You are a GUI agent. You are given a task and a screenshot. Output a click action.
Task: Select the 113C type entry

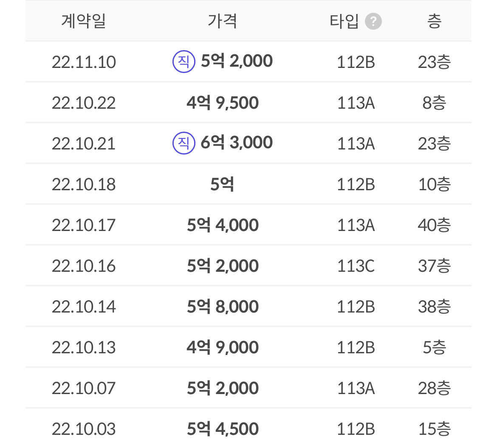point(356,265)
